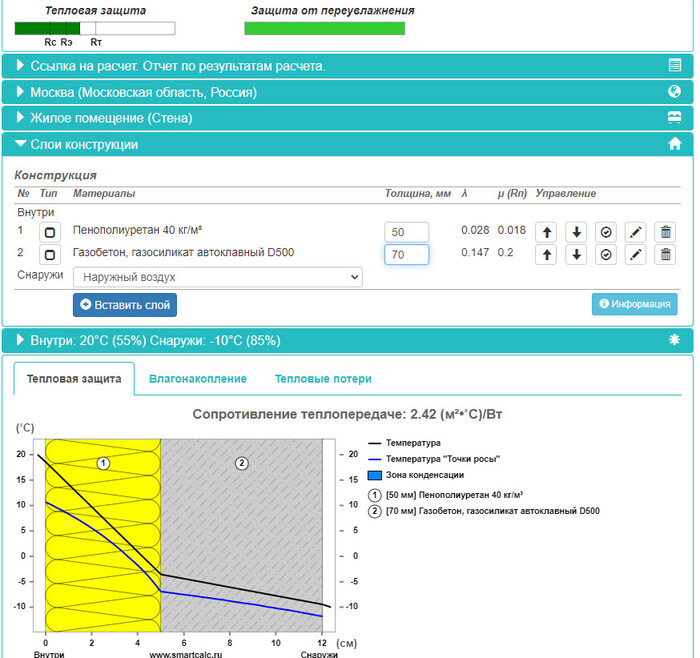Click the home icon in Слои конструкции header

[674, 144]
